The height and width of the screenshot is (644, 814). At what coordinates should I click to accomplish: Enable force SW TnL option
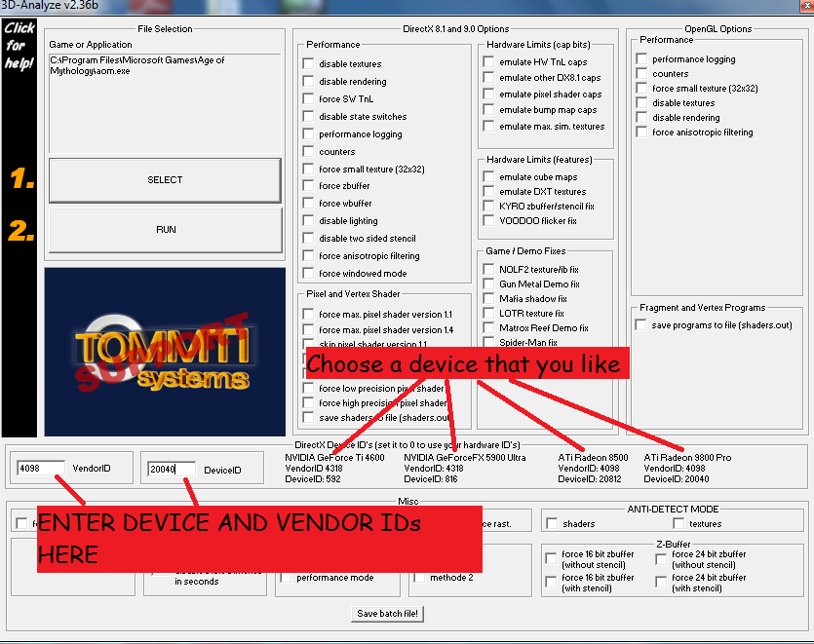308,98
